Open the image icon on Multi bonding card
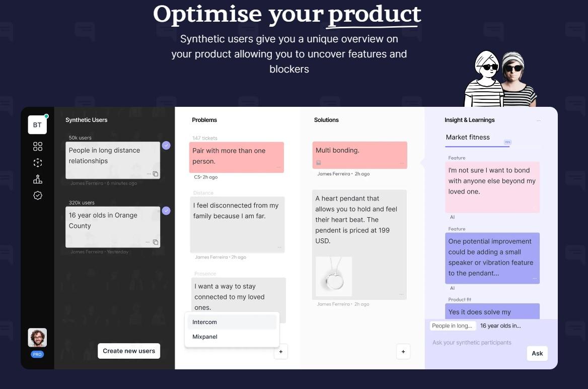Image resolution: width=588 pixels, height=389 pixels. coord(318,163)
